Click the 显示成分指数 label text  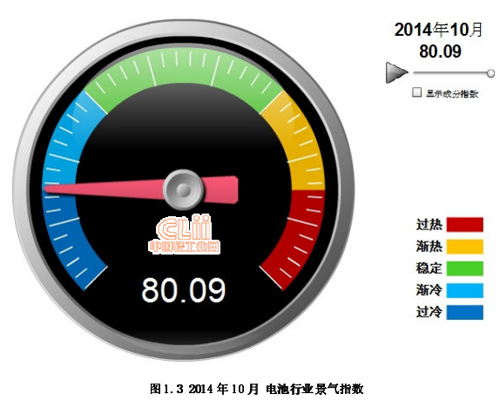coord(452,94)
